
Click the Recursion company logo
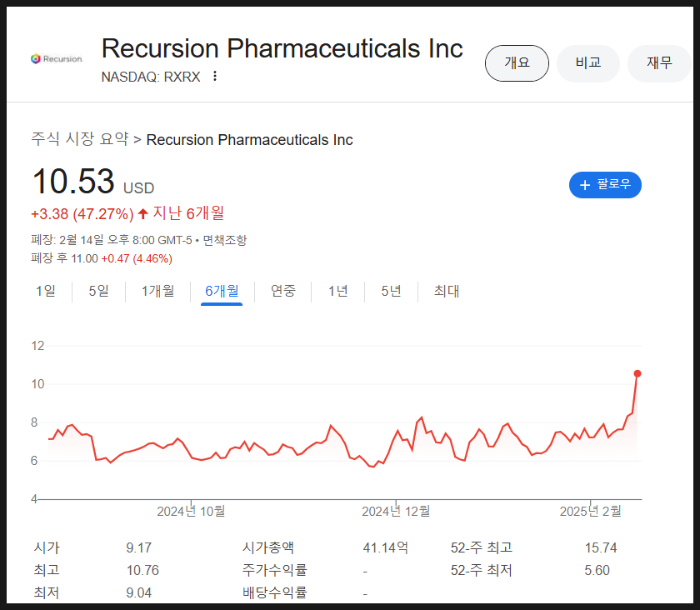point(57,59)
